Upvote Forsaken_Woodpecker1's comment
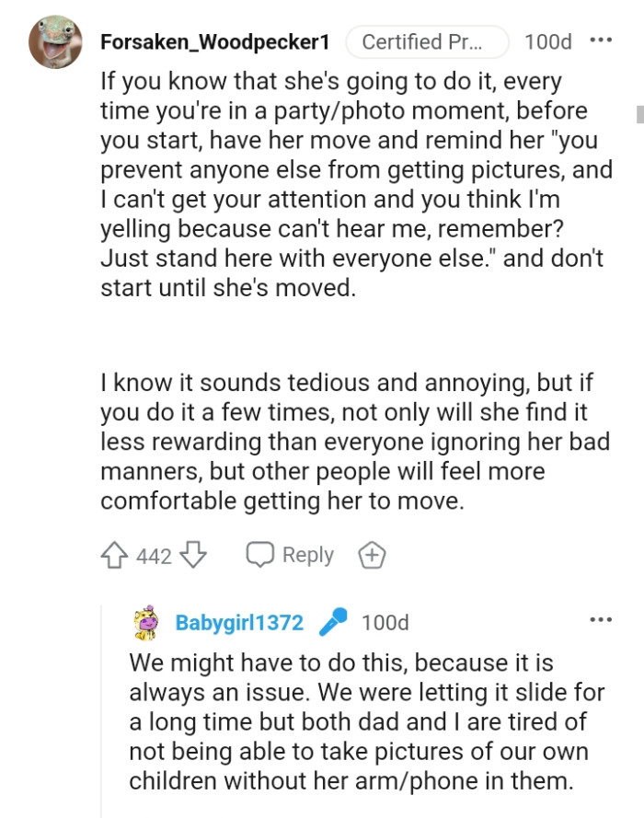The width and height of the screenshot is (644, 818). [x=116, y=556]
